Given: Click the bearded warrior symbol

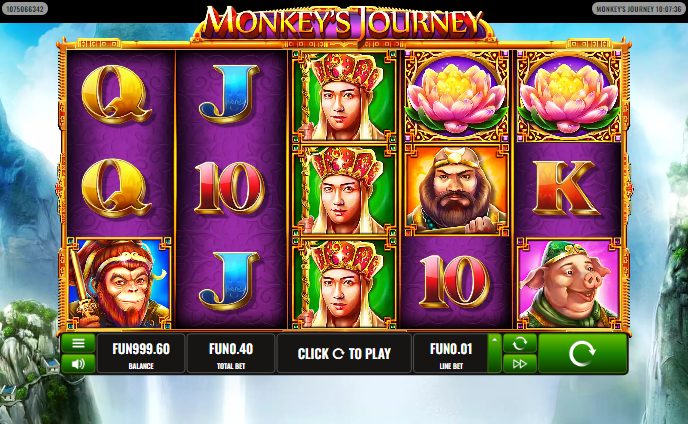Looking at the screenshot, I should pos(457,190).
